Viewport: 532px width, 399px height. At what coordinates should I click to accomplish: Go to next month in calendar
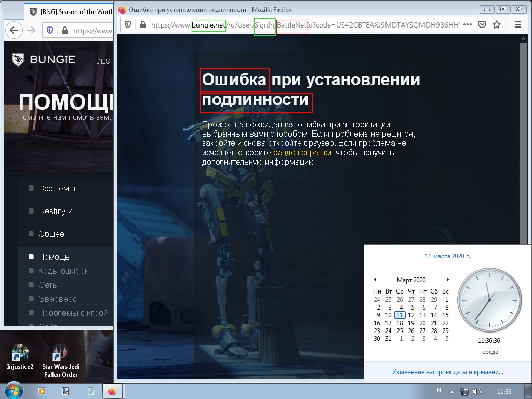click(447, 279)
